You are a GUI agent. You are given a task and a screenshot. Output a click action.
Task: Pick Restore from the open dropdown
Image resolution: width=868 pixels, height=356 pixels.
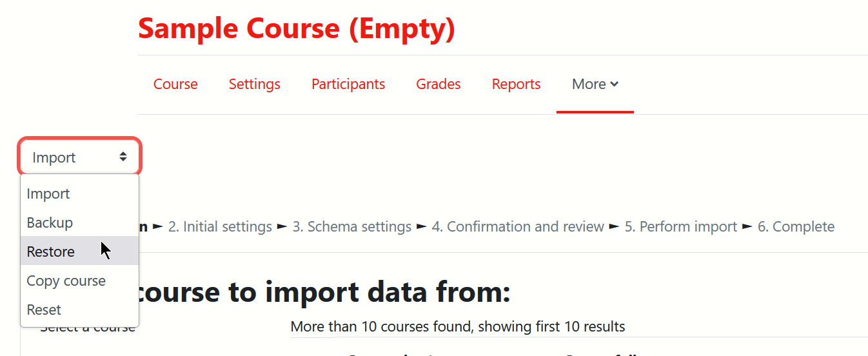[x=80, y=251]
